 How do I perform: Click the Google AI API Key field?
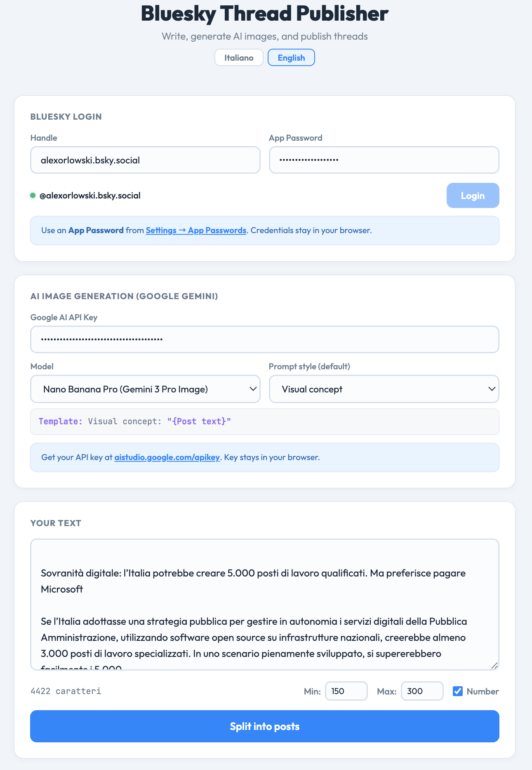click(x=264, y=340)
